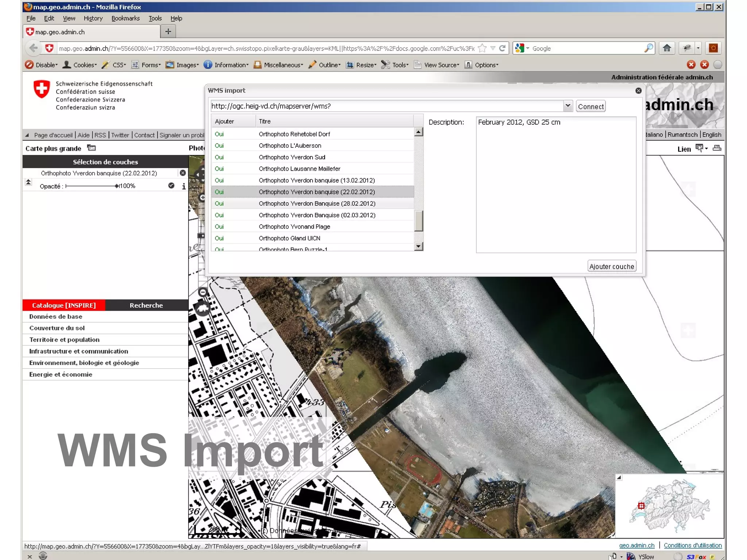Click the Titre column header
Image resolution: width=747 pixels, height=560 pixels.
coord(334,121)
